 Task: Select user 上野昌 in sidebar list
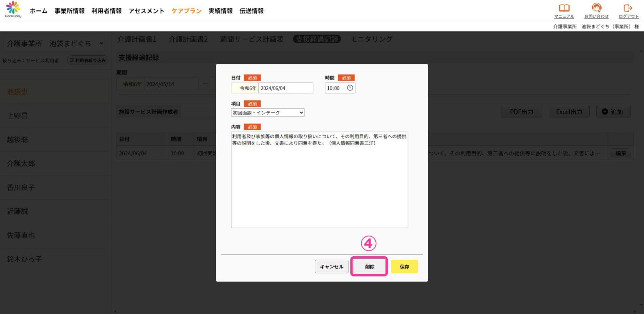click(17, 116)
